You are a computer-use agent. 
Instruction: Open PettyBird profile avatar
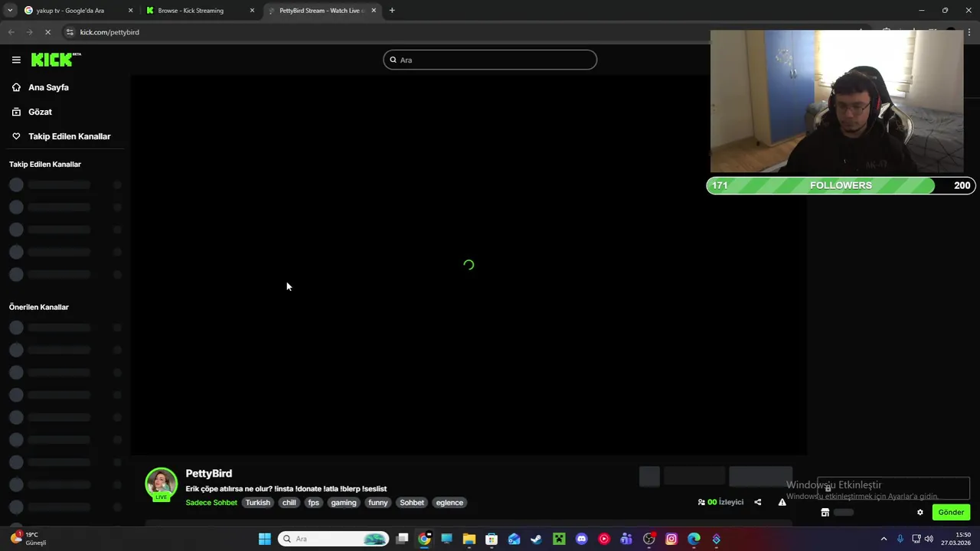pyautogui.click(x=162, y=484)
